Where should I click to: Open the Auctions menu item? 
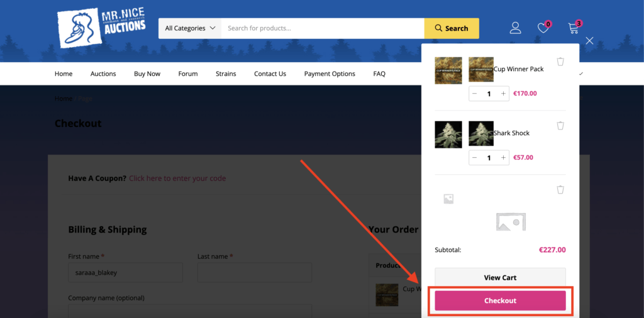click(103, 74)
